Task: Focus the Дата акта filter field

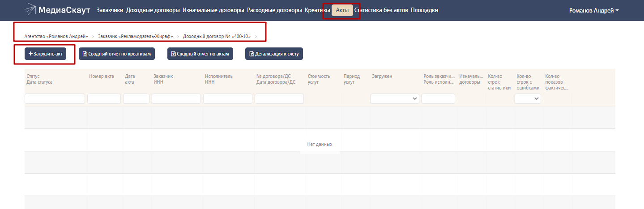Action: click(x=136, y=98)
